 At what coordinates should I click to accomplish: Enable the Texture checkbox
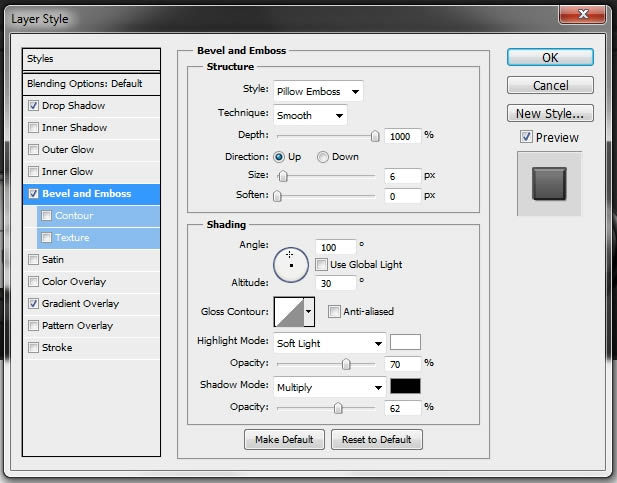[x=46, y=238]
